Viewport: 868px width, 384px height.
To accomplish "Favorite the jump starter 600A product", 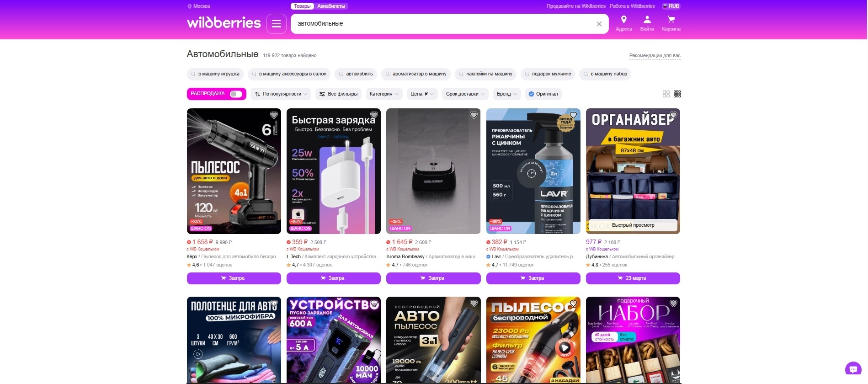I will 374,304.
